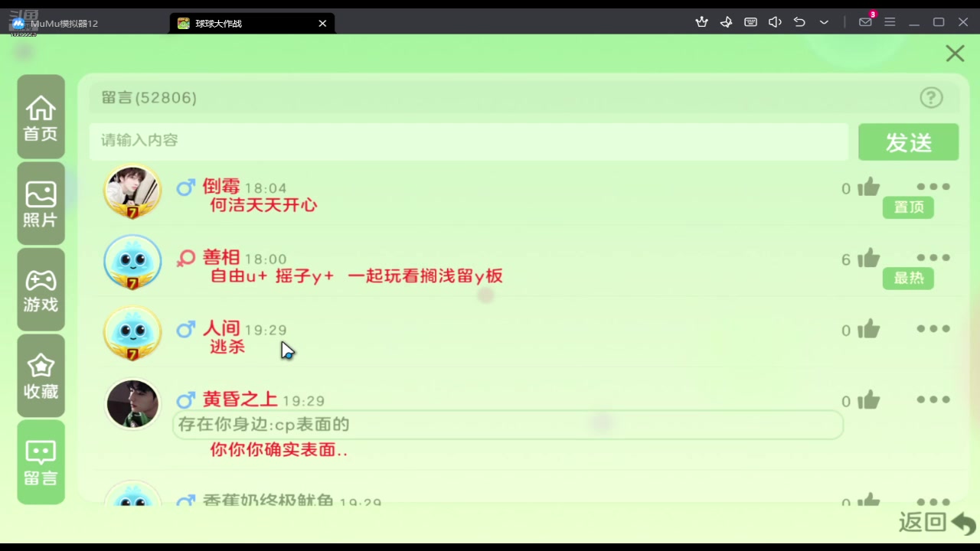
Task: Like the comment by 黄昏之上
Action: [868, 399]
